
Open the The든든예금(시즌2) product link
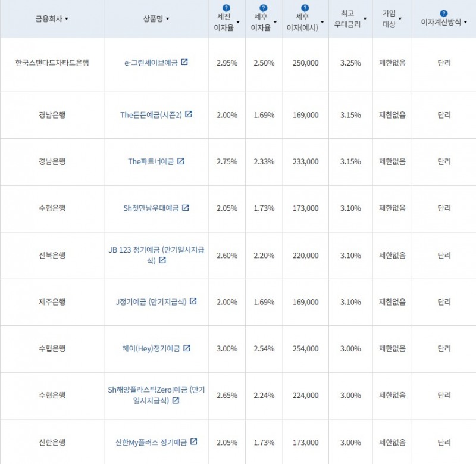point(152,114)
